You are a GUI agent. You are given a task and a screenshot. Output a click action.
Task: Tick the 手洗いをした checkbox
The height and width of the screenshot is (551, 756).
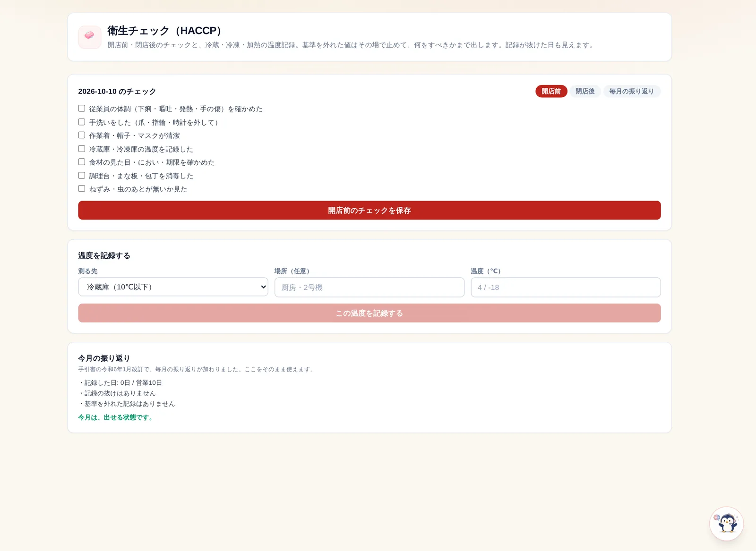click(x=82, y=122)
